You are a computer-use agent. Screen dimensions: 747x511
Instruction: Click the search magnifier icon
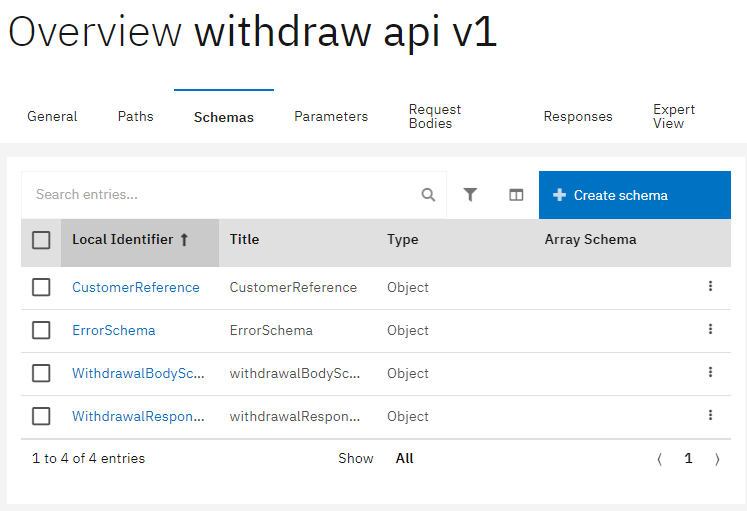(x=428, y=195)
